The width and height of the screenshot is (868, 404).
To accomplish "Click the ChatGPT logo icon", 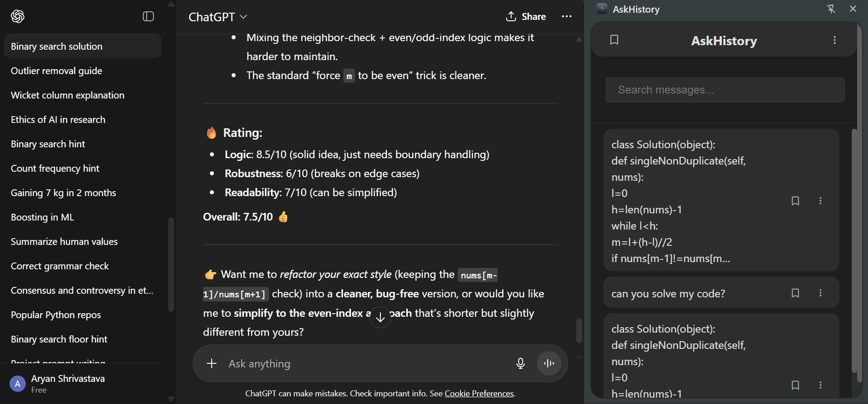I will click(18, 17).
